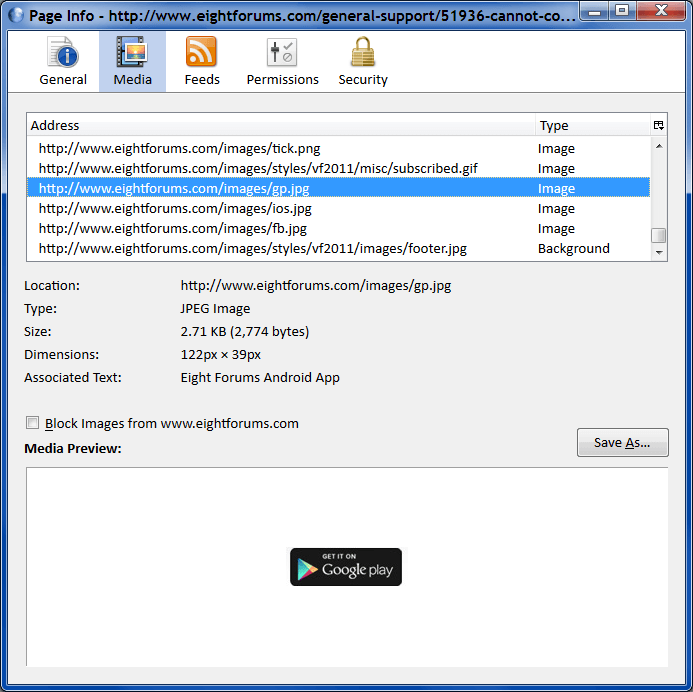Close the Page Info window

(662, 11)
